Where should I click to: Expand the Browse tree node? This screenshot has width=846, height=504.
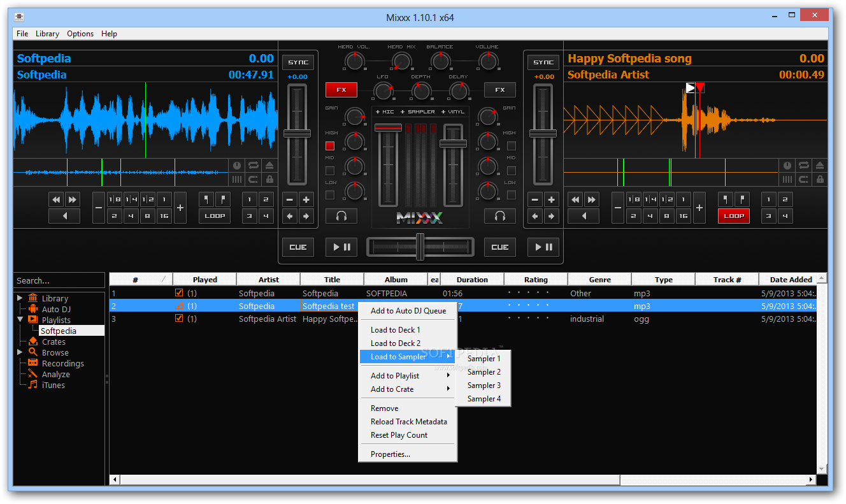pyautogui.click(x=20, y=352)
